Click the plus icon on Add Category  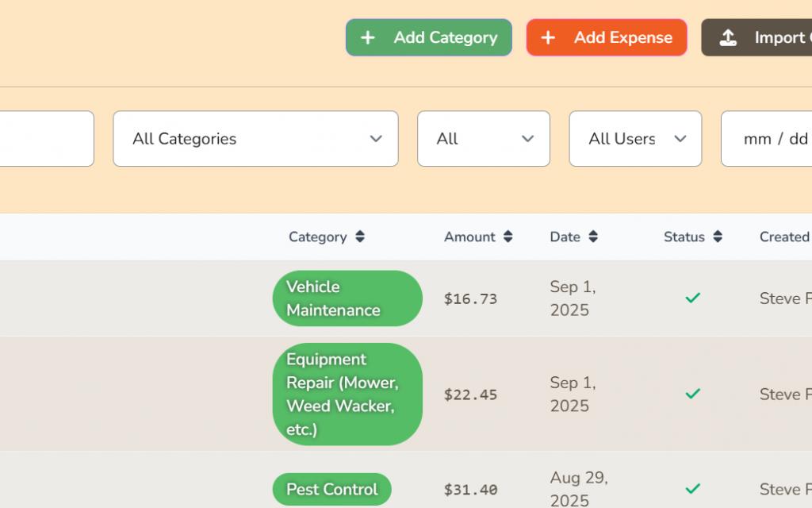(x=367, y=37)
